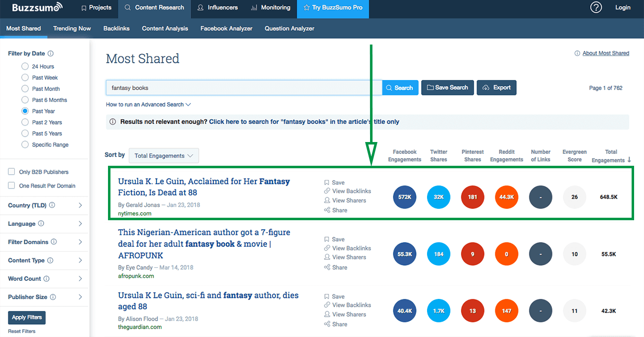Select the Past 6 Months date filter
This screenshot has height=337, width=644.
click(25, 99)
